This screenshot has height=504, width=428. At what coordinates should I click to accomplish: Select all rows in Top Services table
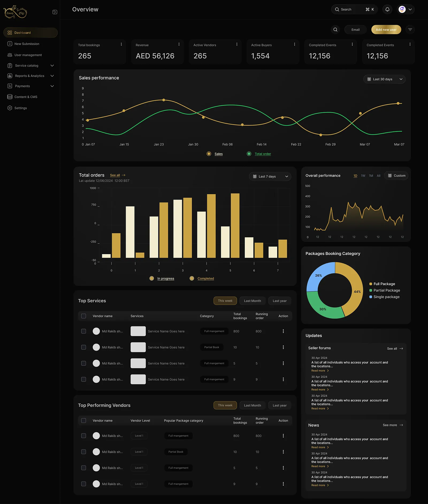point(84,316)
